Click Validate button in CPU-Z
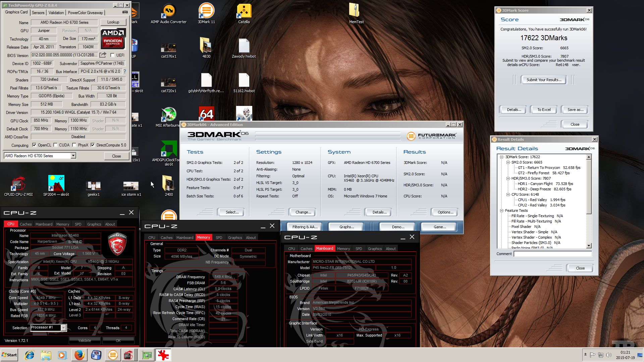Image resolution: width=644 pixels, height=362 pixels. (x=85, y=341)
